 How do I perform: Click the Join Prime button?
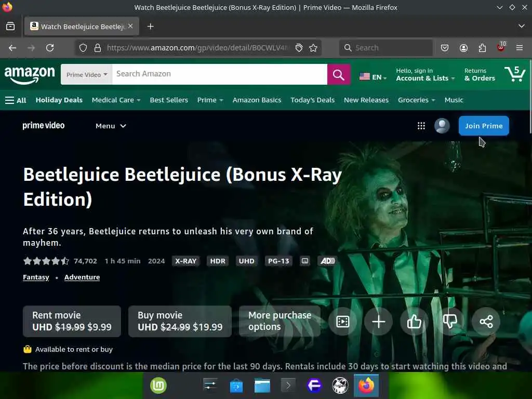[x=484, y=126]
